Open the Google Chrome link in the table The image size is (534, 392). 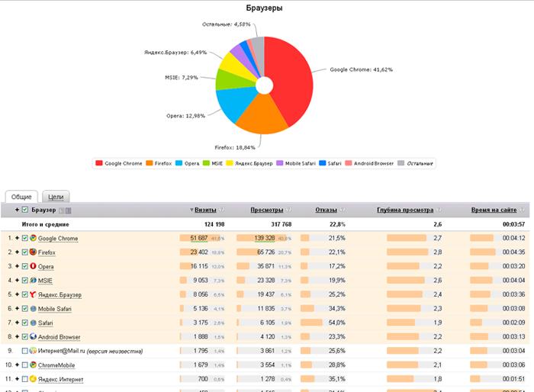coord(58,239)
